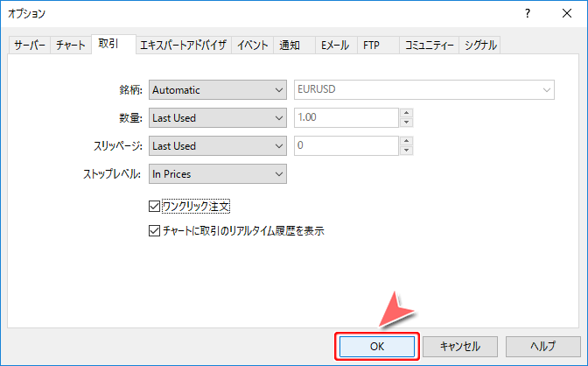Click the 1.00 volume input field
Viewport: 588px width, 366px height.
click(x=346, y=117)
